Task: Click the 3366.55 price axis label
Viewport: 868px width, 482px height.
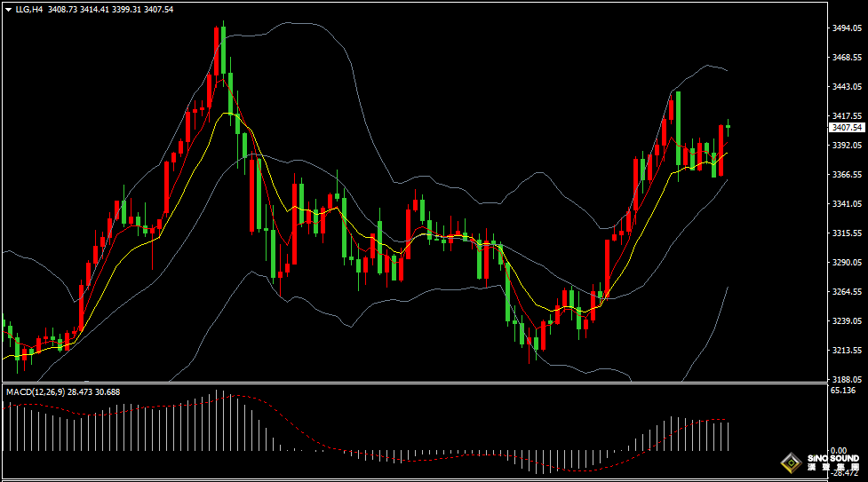Action: click(847, 175)
